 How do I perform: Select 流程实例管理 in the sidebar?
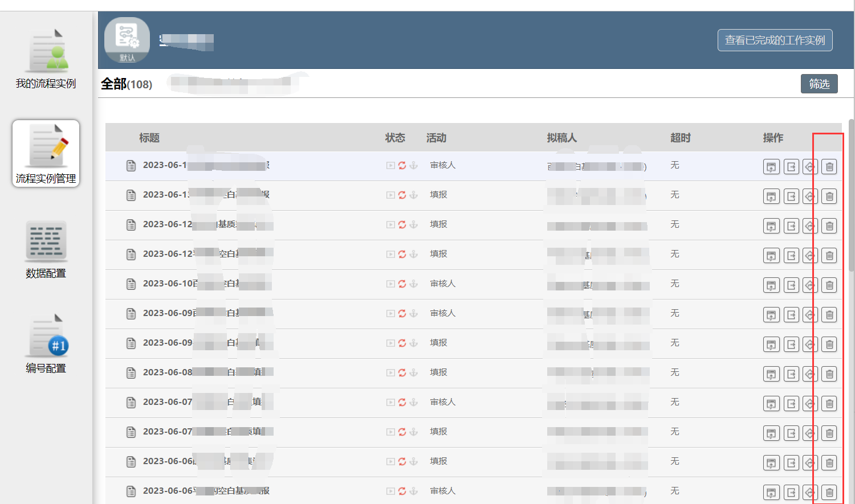coord(46,154)
